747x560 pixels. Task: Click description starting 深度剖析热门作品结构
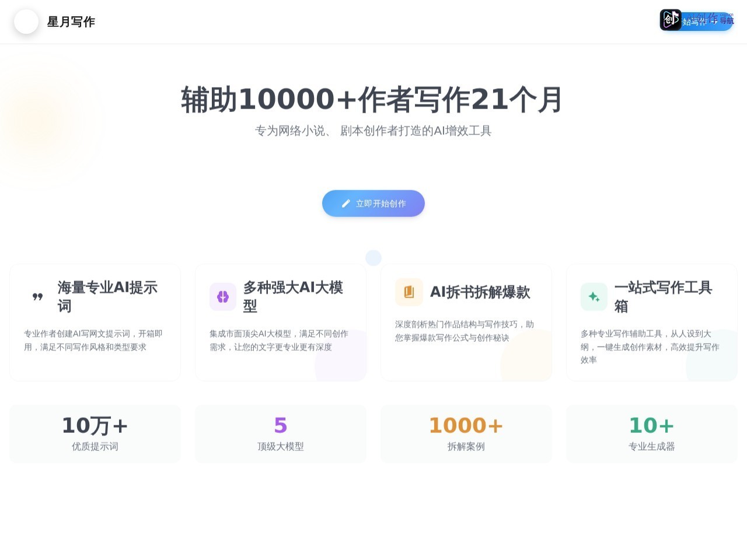(x=465, y=331)
